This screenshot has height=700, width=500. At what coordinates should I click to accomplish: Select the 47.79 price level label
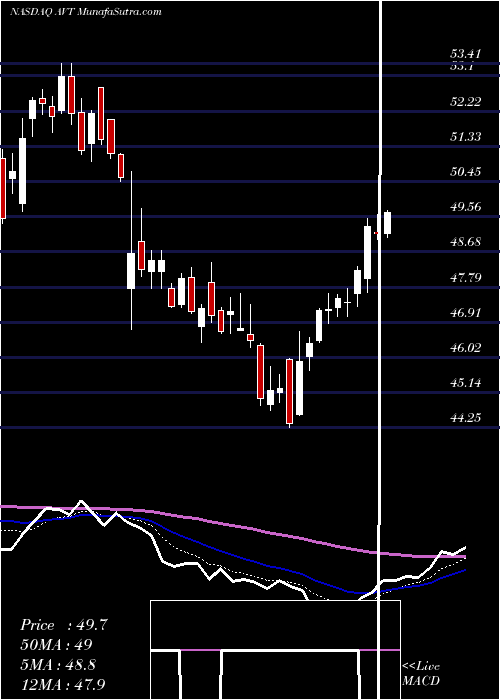(x=466, y=278)
